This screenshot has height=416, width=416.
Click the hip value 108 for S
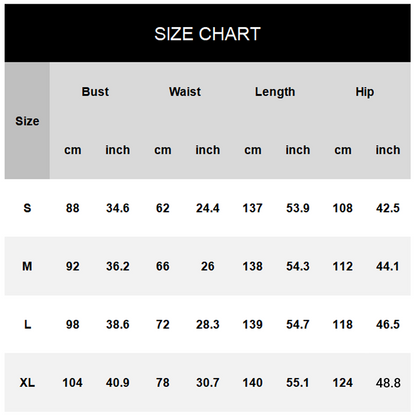coord(342,208)
